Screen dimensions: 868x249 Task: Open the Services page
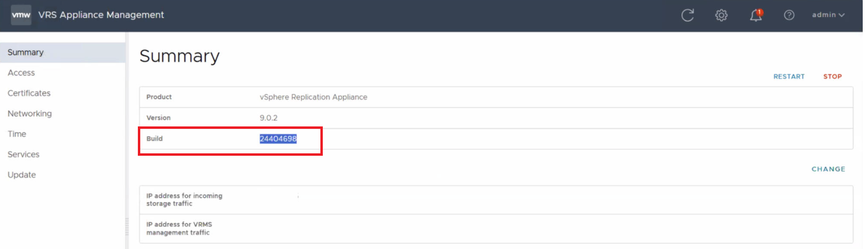click(24, 154)
